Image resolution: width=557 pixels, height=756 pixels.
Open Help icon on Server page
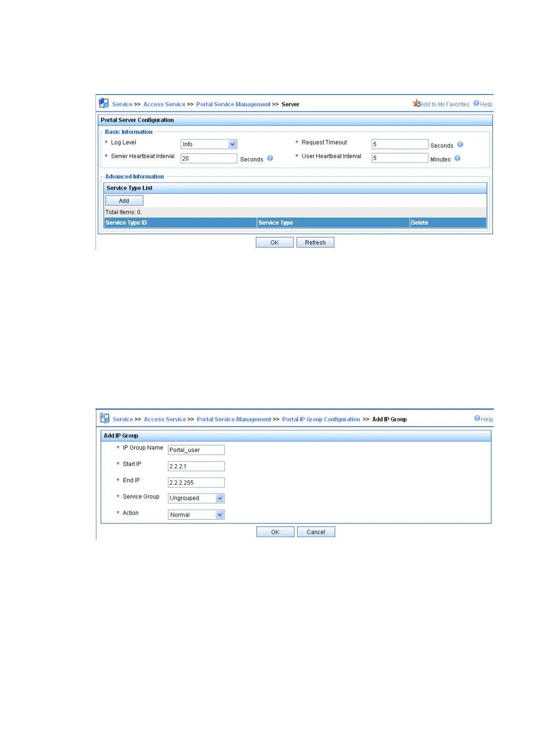[x=476, y=103]
